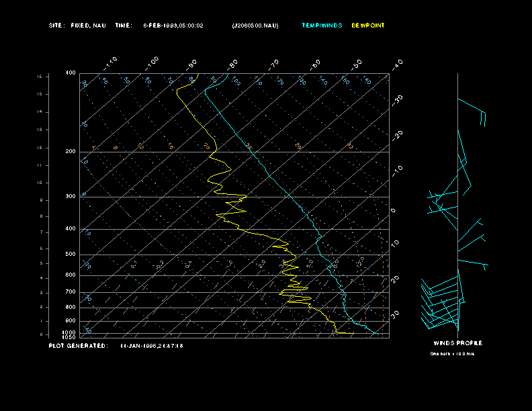532x411 pixels.
Task: Click the TIME: label in the header
Action: point(124,26)
